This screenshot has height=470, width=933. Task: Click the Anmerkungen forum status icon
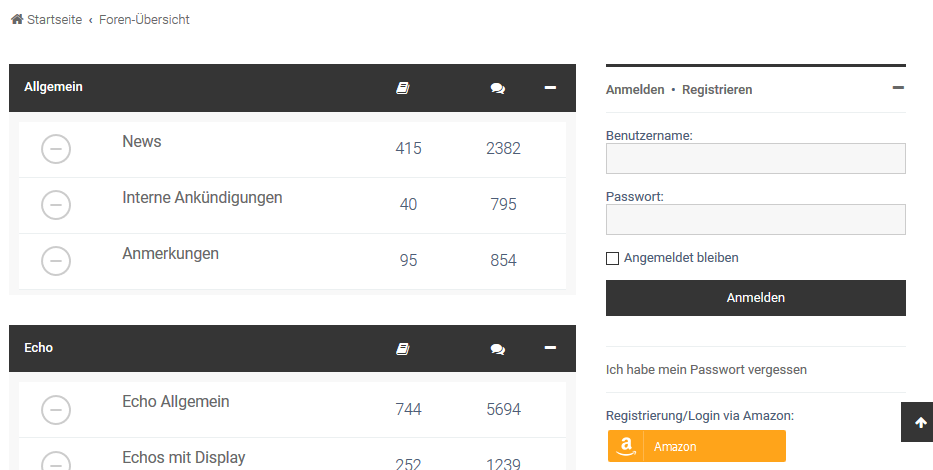pos(56,261)
